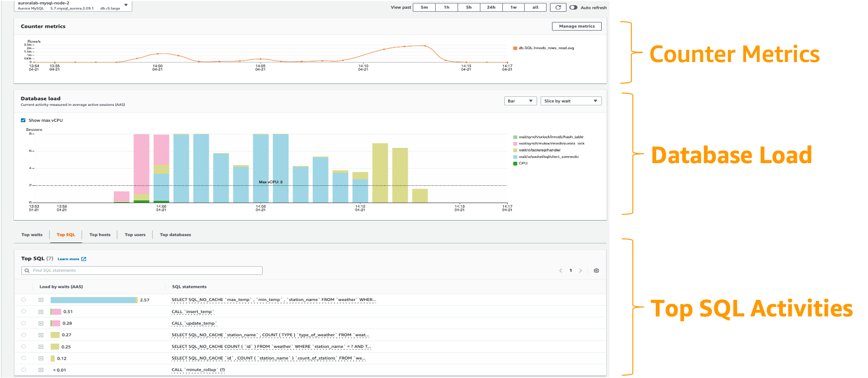Click the CPU legend swatch

tap(515, 164)
